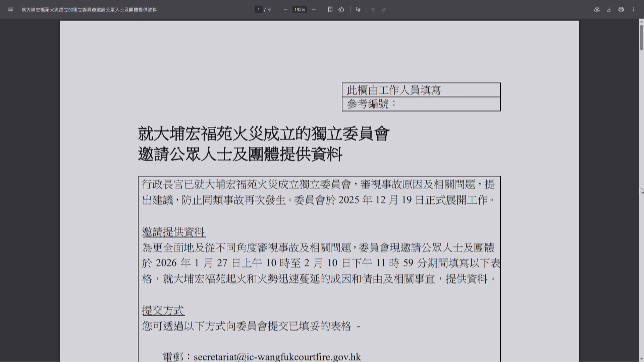The width and height of the screenshot is (644, 362).
Task: Download the PDF file
Action: [609, 9]
